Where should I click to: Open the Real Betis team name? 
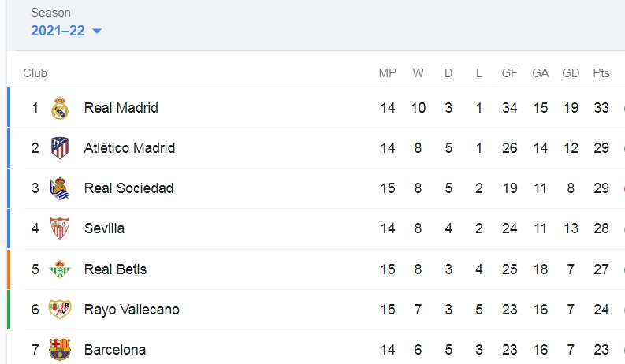point(116,269)
